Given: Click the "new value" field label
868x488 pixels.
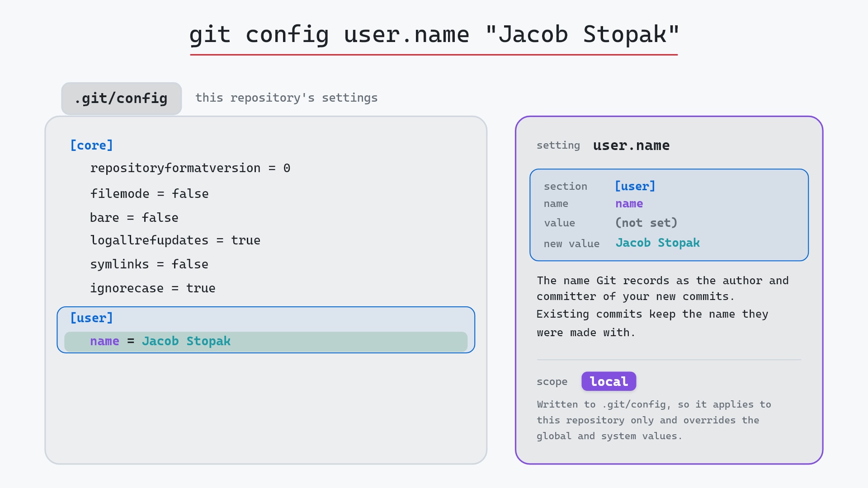Looking at the screenshot, I should point(572,244).
